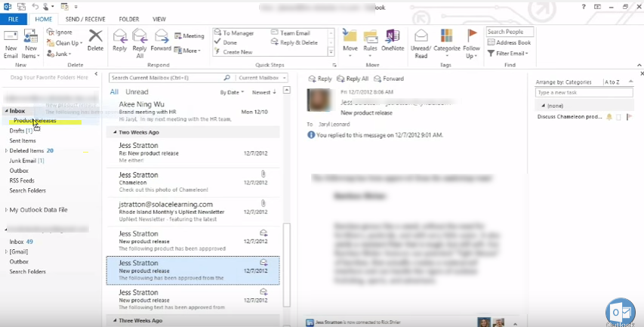Click the ribbon Reply icon
The width and height of the screenshot is (644, 327).
point(119,40)
